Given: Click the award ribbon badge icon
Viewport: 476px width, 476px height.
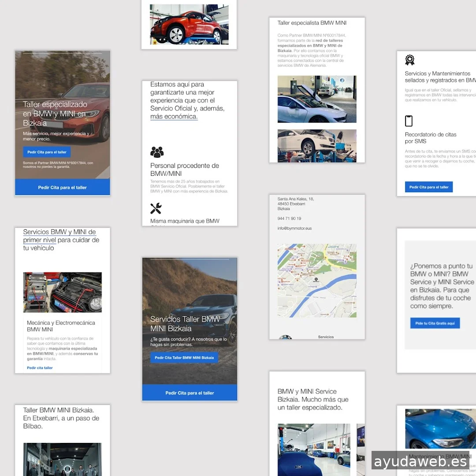Looking at the screenshot, I should pos(410,60).
